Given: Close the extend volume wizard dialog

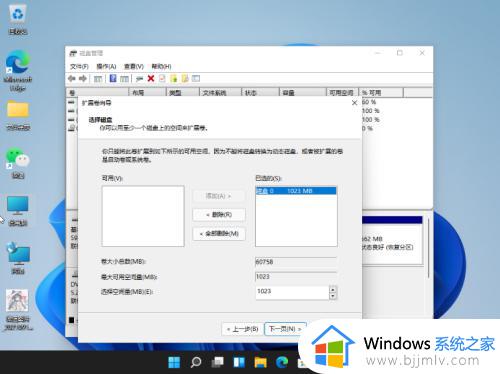Looking at the screenshot, I should point(355,103).
